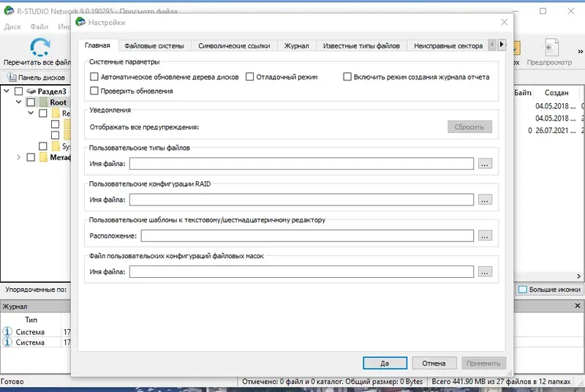Select the Раздел3 tree item
This screenshot has width=585, height=392.
coord(52,91)
